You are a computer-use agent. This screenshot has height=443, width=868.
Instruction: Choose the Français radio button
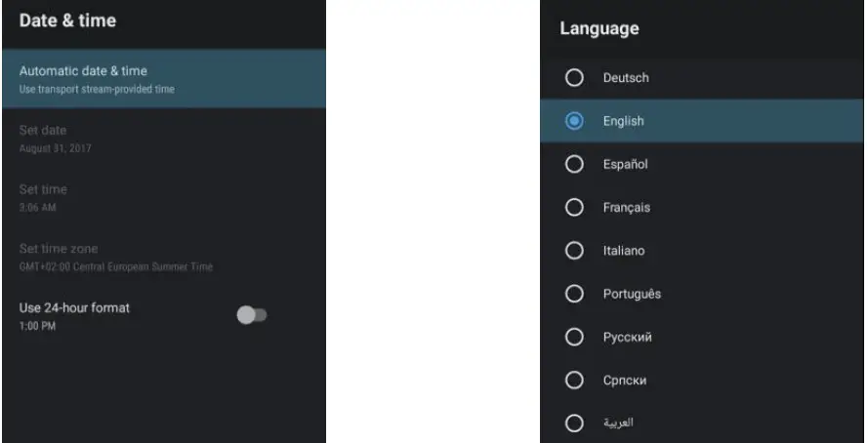point(575,207)
